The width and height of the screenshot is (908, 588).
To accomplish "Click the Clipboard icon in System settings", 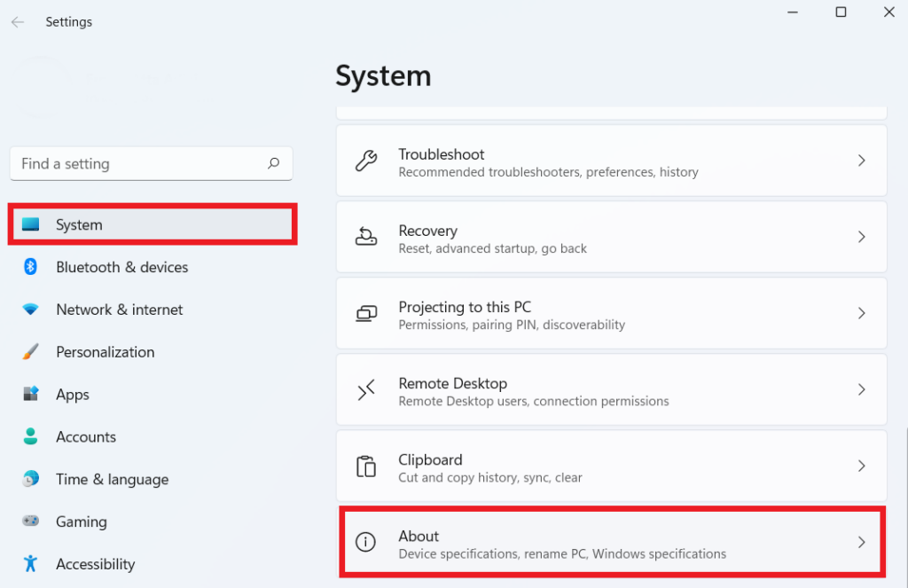I will point(366,466).
